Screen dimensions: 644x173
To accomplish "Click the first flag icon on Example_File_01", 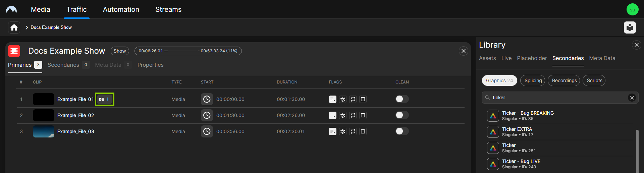I will [332, 99].
